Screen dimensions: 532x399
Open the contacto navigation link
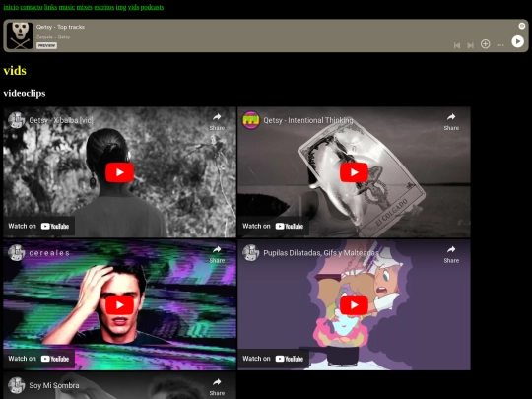pos(32,7)
